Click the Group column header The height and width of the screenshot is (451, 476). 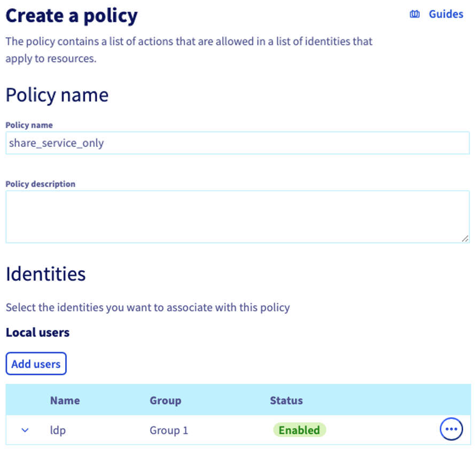point(166,400)
